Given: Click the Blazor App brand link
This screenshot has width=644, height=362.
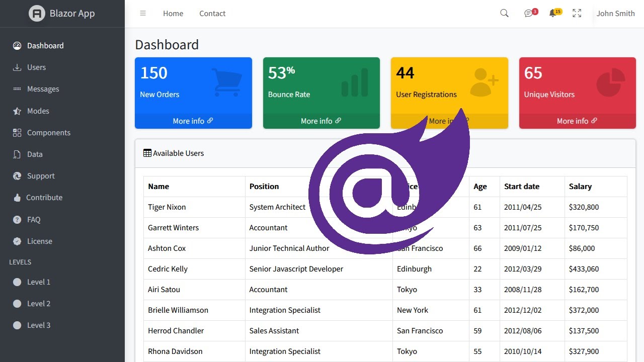Looking at the screenshot, I should (62, 14).
